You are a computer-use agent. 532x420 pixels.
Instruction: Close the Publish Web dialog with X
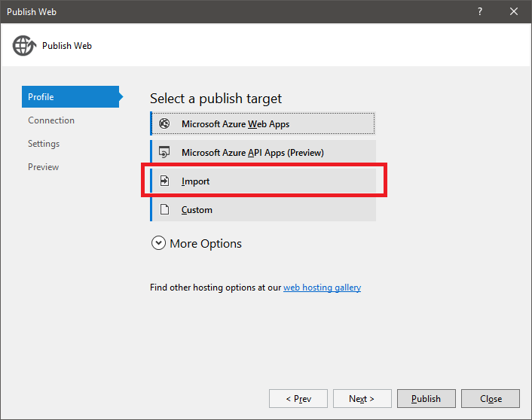click(x=514, y=11)
